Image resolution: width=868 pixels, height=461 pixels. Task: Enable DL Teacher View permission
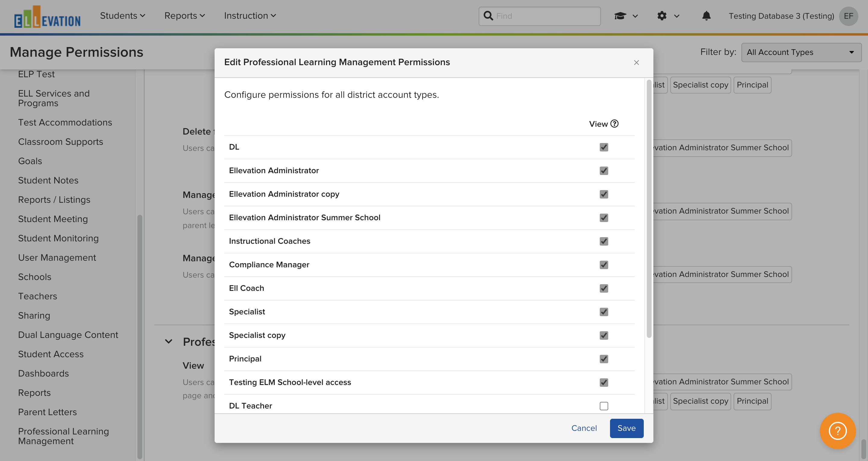(604, 406)
